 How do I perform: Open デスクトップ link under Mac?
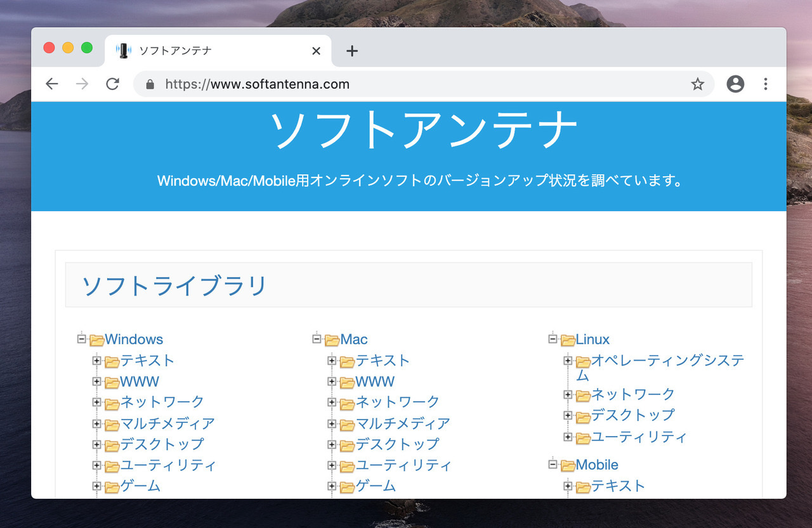(398, 444)
